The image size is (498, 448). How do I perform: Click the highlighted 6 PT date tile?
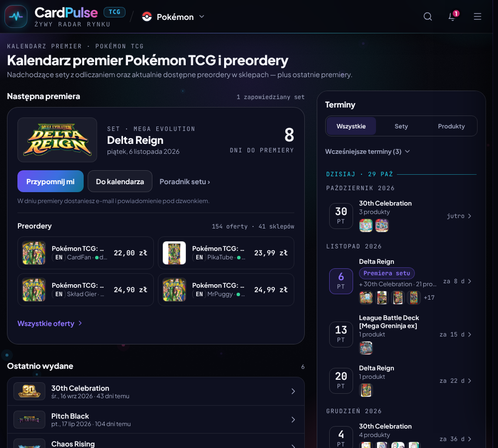click(x=341, y=281)
